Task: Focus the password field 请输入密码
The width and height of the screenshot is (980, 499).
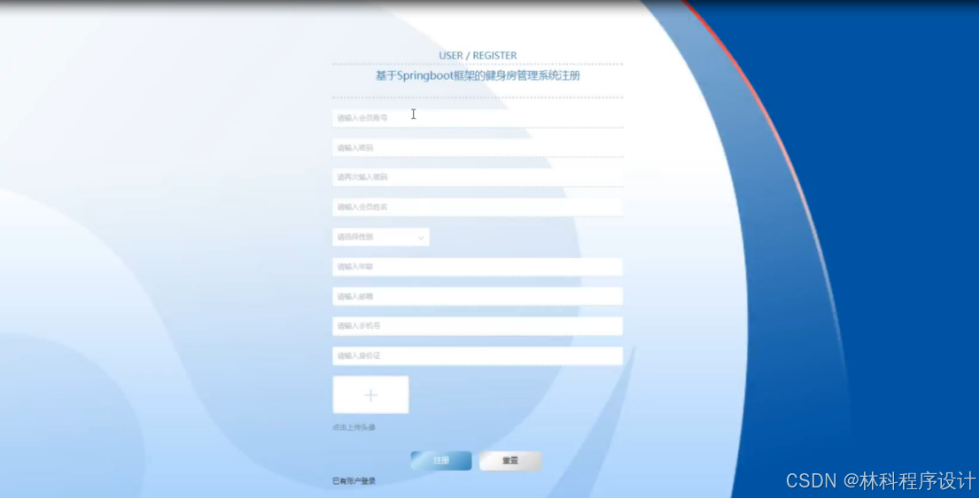Action: click(478, 148)
